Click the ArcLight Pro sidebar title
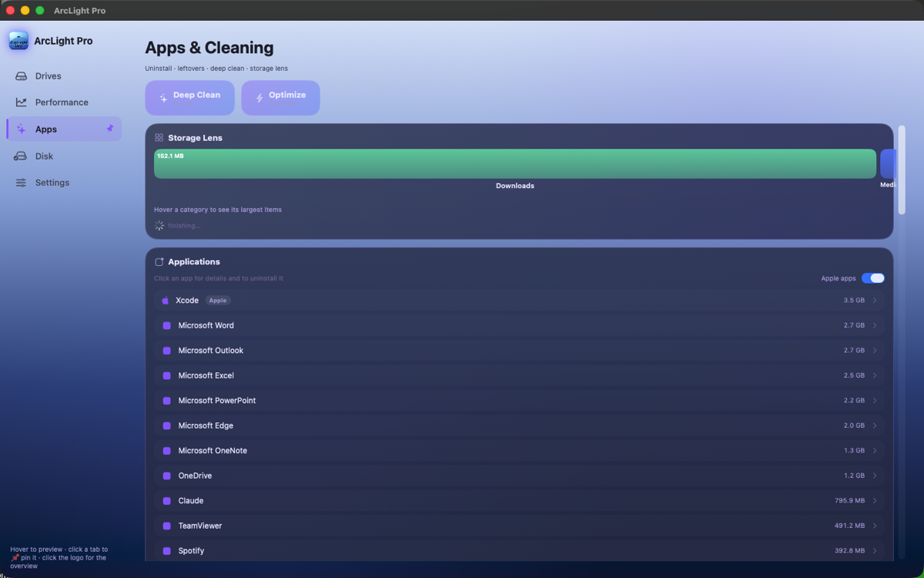 point(63,41)
